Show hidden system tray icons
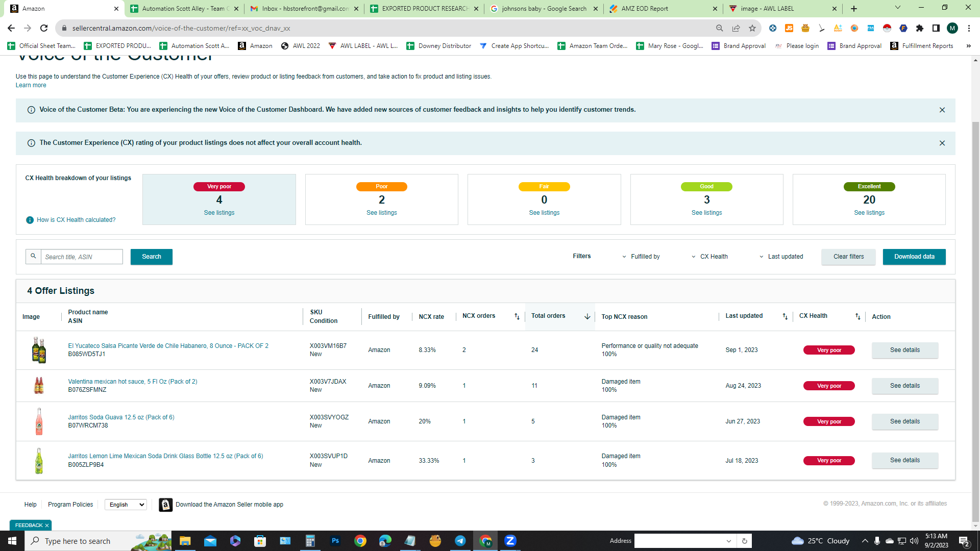This screenshot has width=980, height=551. [x=865, y=541]
